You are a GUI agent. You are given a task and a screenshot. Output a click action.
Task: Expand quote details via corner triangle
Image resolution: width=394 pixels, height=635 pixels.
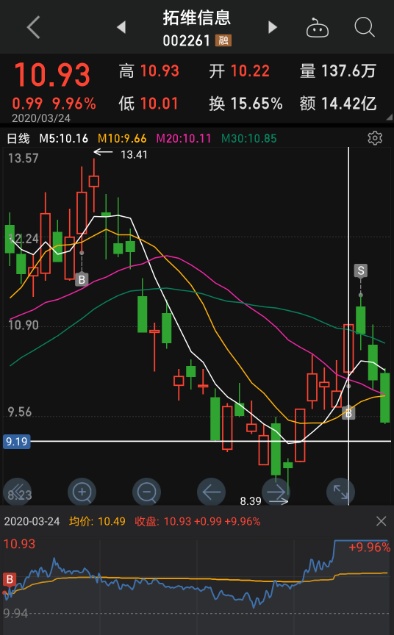tap(390, 117)
